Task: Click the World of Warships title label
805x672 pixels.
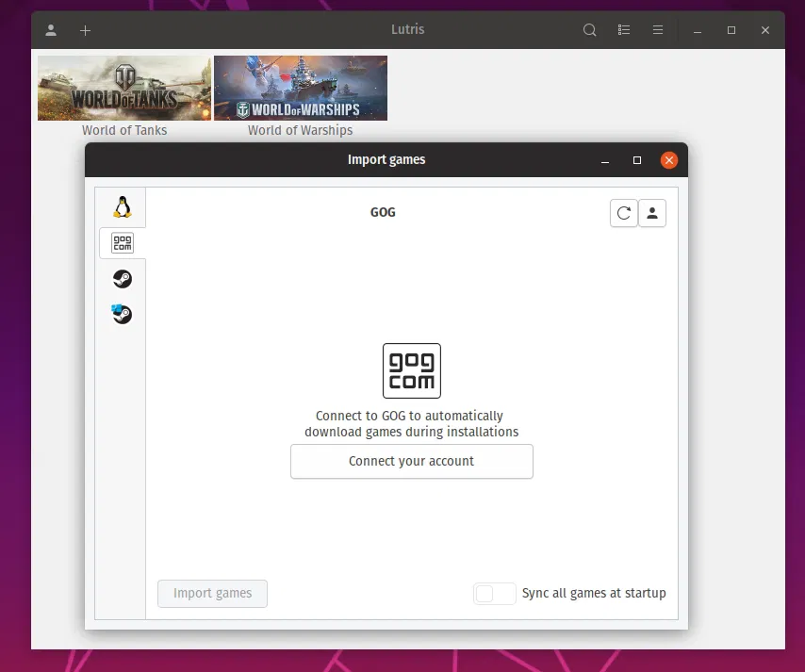Action: tap(301, 130)
